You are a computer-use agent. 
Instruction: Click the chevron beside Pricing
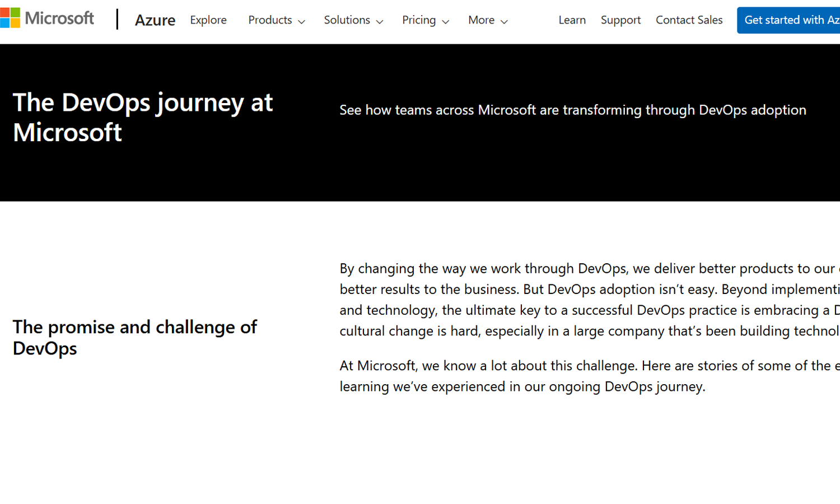[446, 22]
